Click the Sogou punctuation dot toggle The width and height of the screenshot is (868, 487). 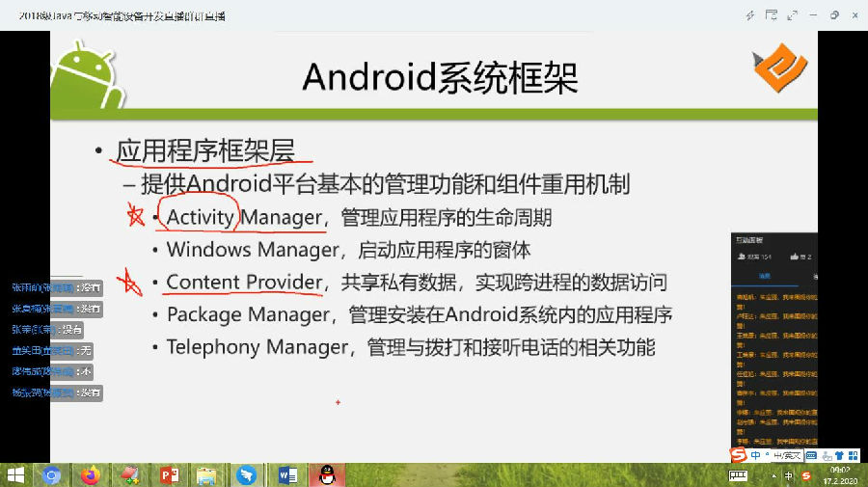tap(768, 454)
